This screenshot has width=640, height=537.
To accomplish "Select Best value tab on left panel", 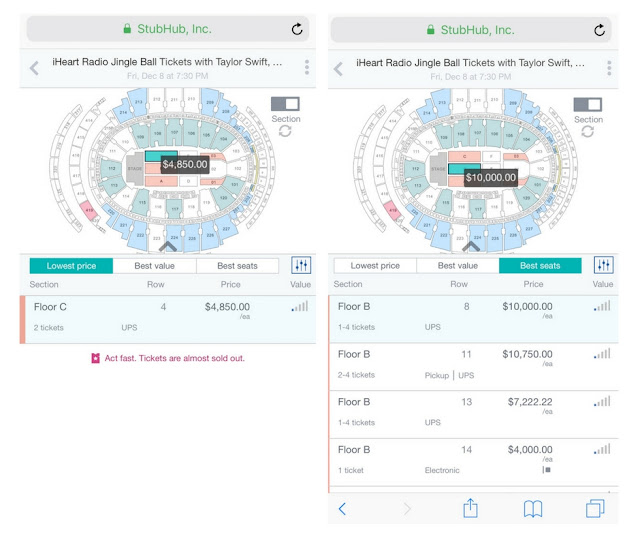I will coord(155,266).
